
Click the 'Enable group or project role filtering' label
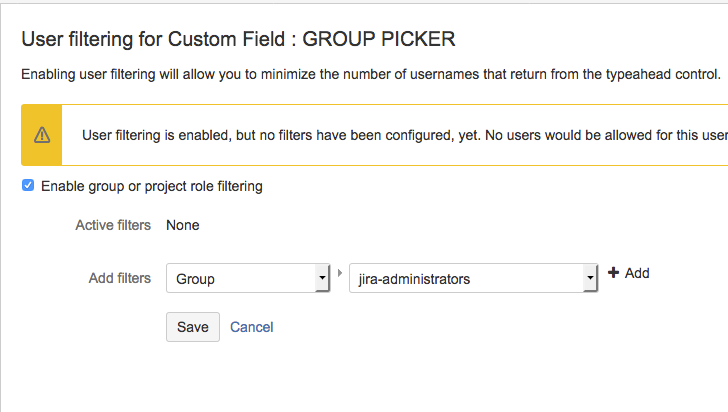[152, 186]
